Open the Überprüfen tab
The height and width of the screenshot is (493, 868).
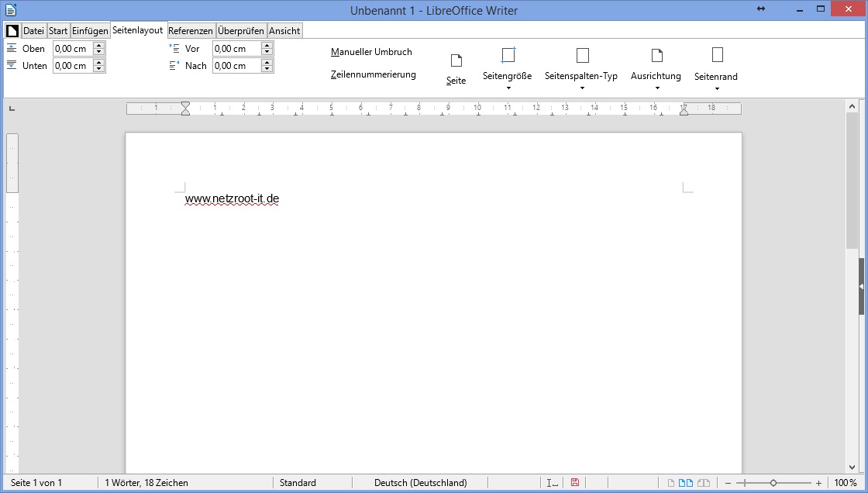point(241,30)
